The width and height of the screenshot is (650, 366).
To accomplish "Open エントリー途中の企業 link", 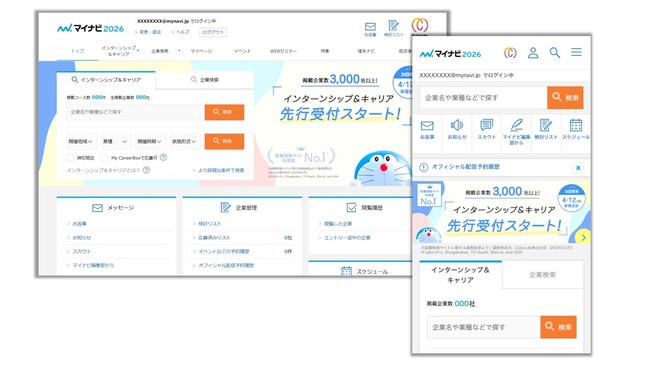I will pyautogui.click(x=347, y=238).
